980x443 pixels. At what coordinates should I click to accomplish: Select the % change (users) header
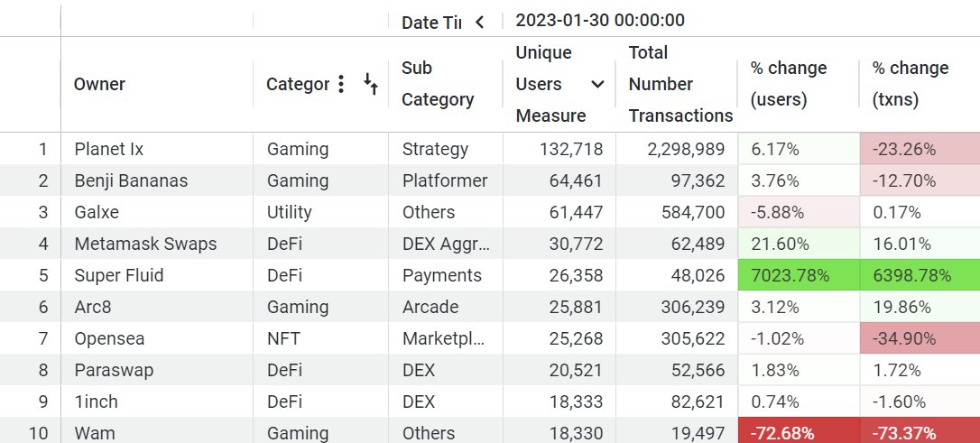tap(799, 84)
